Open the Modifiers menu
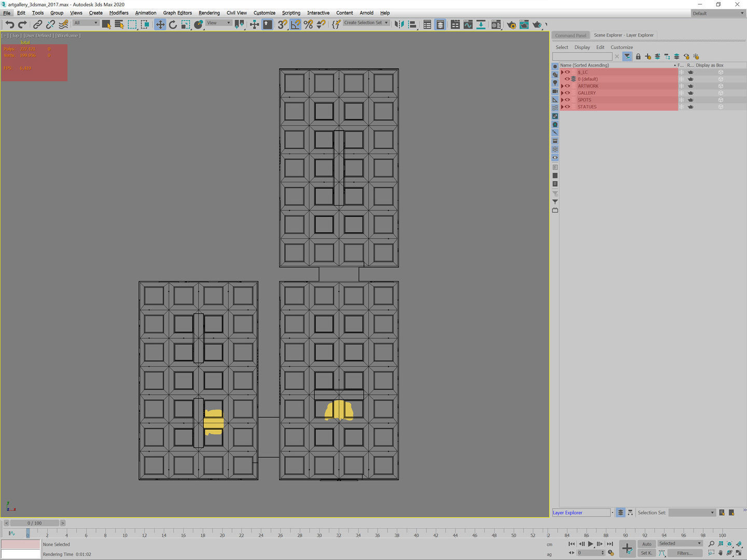Image resolution: width=747 pixels, height=560 pixels. 119,13
